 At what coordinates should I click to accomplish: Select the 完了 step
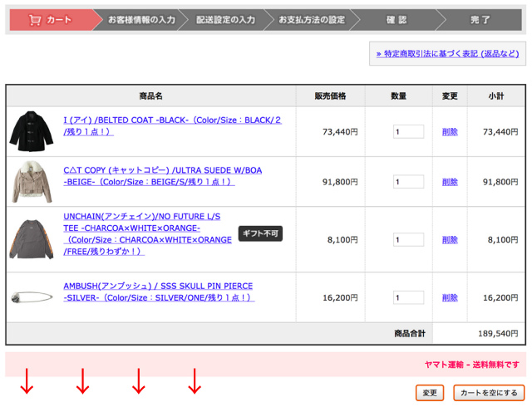tap(480, 20)
